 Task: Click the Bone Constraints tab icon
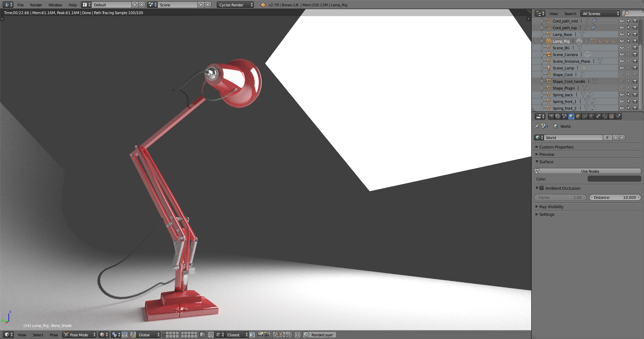(604, 116)
